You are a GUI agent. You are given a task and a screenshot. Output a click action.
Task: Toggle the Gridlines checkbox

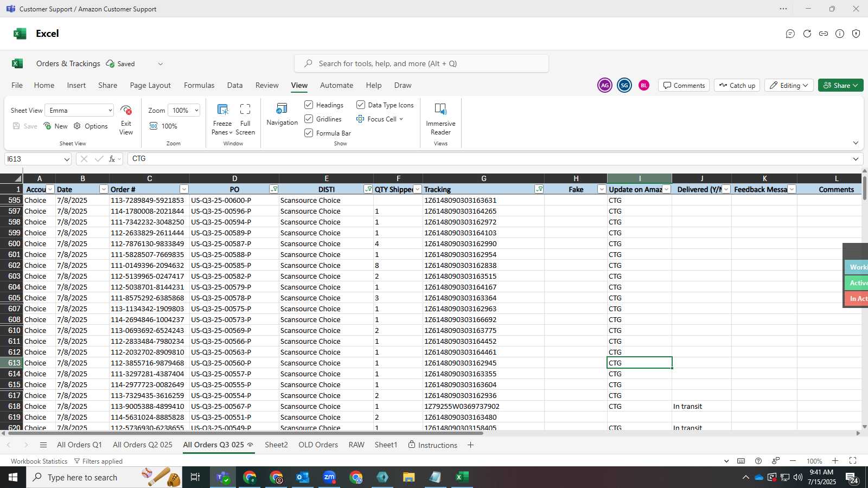(x=309, y=119)
